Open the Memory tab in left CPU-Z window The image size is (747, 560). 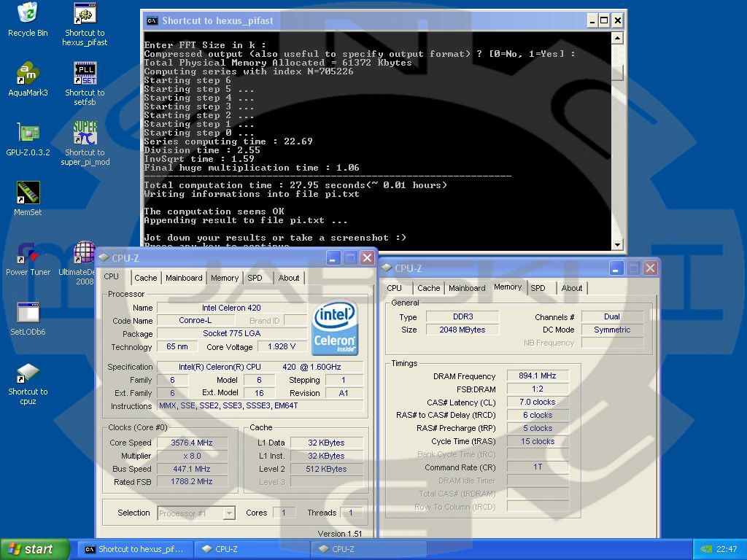click(x=225, y=278)
